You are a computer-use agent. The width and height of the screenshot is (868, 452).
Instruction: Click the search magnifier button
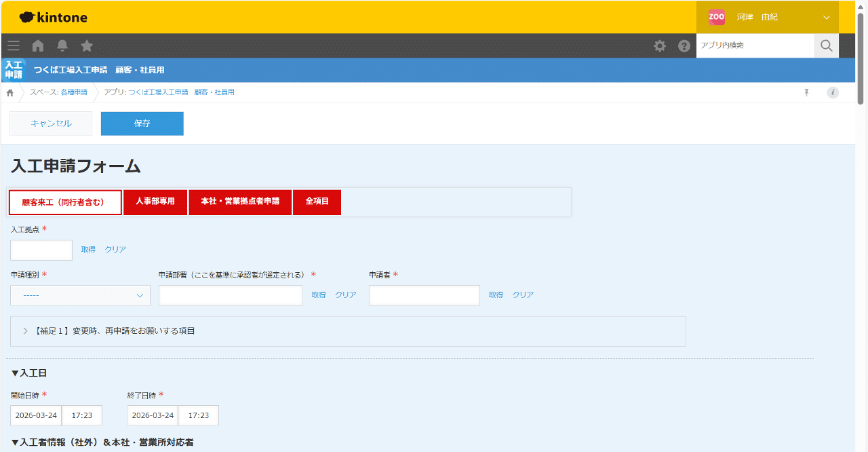coord(826,46)
